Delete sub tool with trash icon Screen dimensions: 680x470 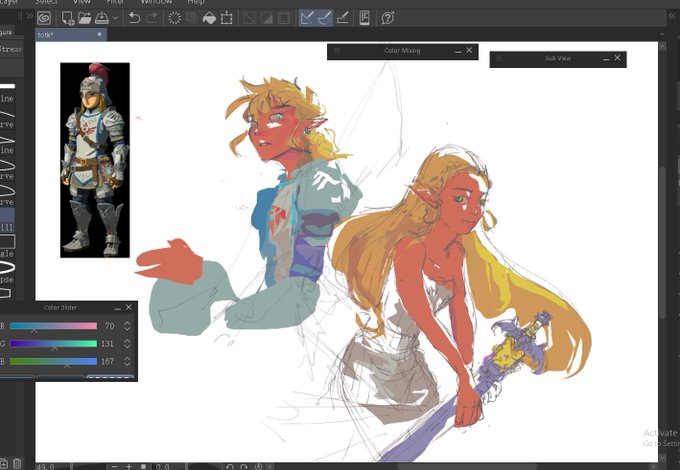17,464
